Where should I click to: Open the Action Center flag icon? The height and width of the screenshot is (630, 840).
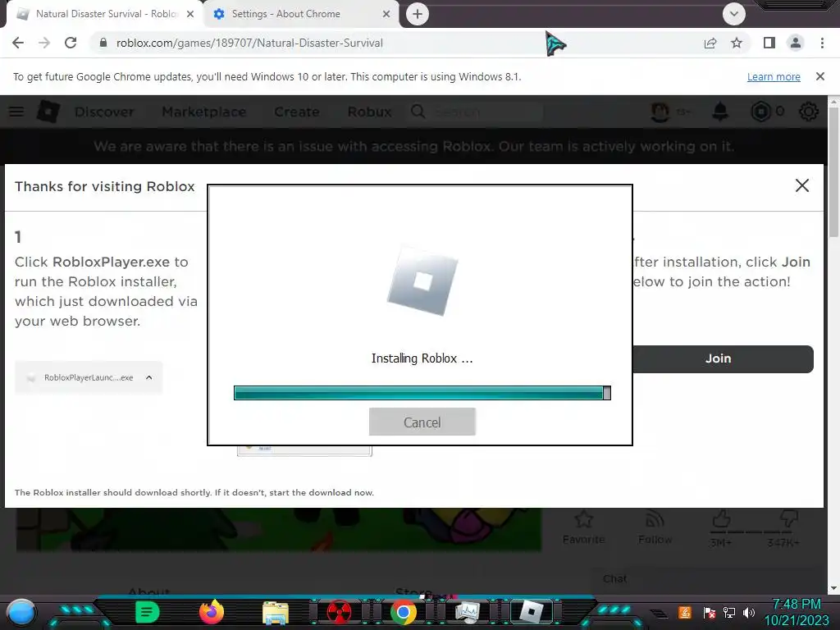[710, 612]
